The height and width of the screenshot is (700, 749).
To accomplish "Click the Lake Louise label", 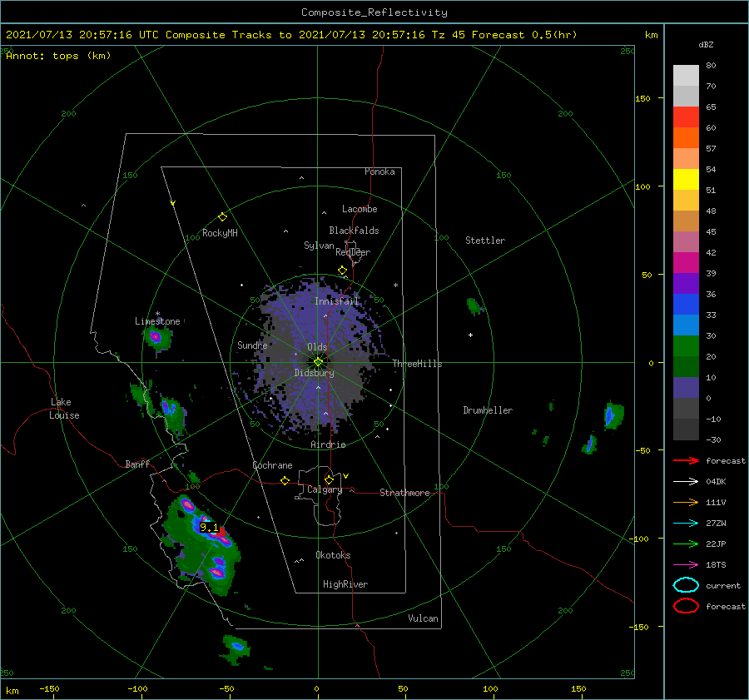I will coord(64,409).
